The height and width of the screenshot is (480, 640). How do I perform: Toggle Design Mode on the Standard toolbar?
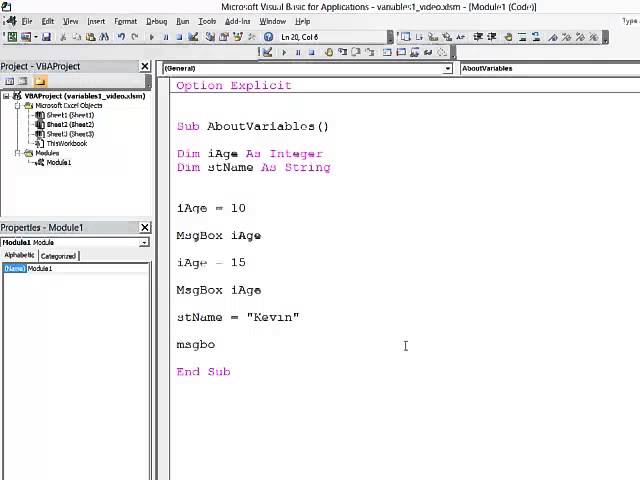point(193,37)
